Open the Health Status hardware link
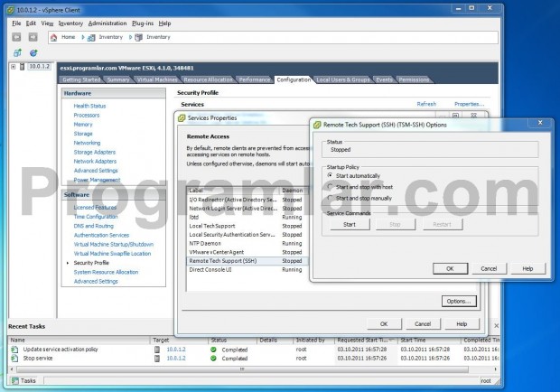 click(89, 106)
